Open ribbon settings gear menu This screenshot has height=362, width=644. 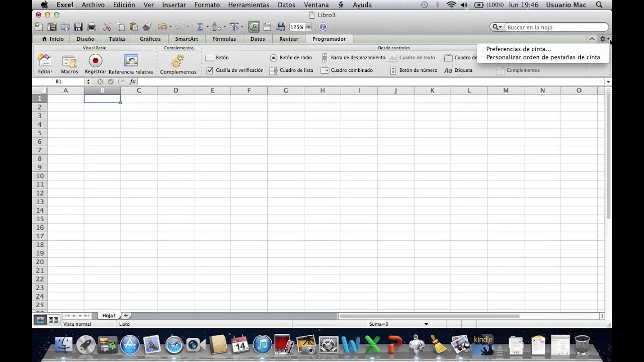(x=604, y=39)
